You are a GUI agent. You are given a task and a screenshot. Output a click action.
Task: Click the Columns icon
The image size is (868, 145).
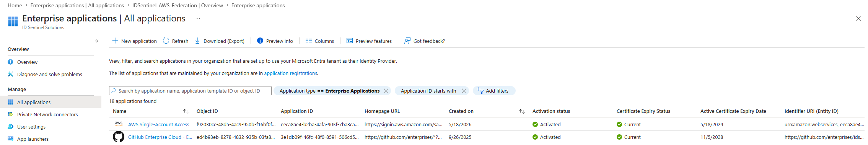(x=309, y=41)
